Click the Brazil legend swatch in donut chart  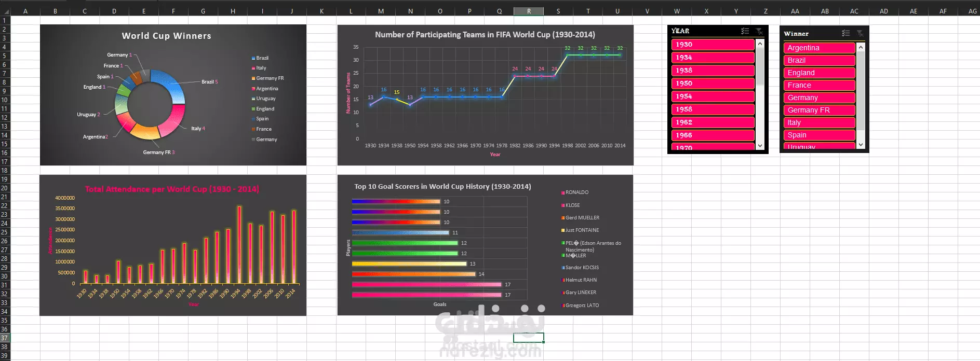pos(253,58)
